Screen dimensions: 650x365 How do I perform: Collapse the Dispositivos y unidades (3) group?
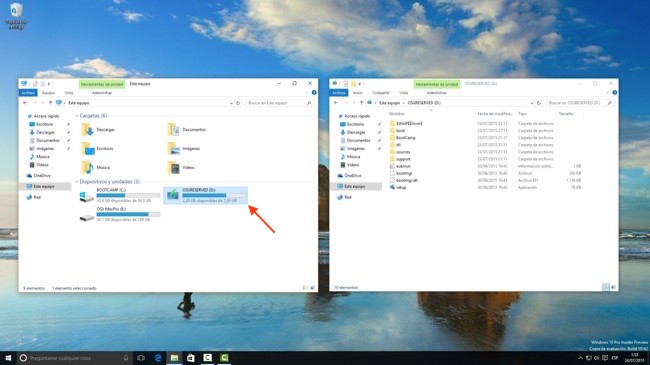click(76, 182)
